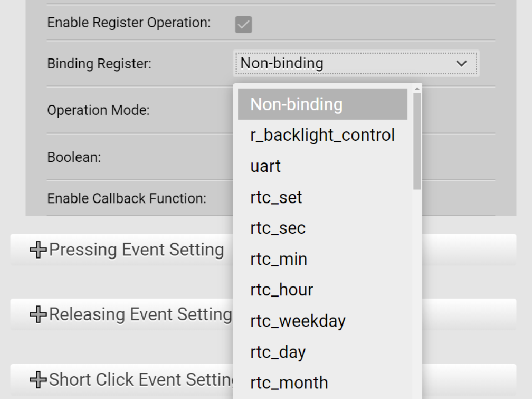Pick rtc_set register option
Image resolution: width=532 pixels, height=399 pixels.
[277, 197]
